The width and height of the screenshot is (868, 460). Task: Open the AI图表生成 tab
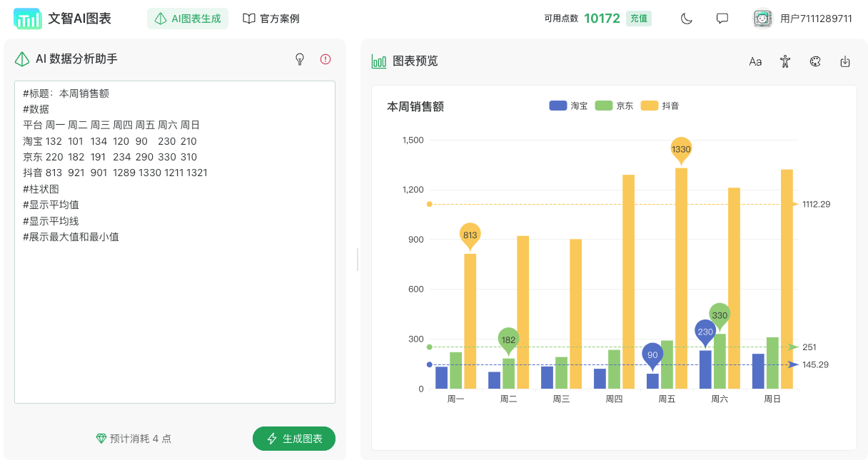(x=188, y=19)
